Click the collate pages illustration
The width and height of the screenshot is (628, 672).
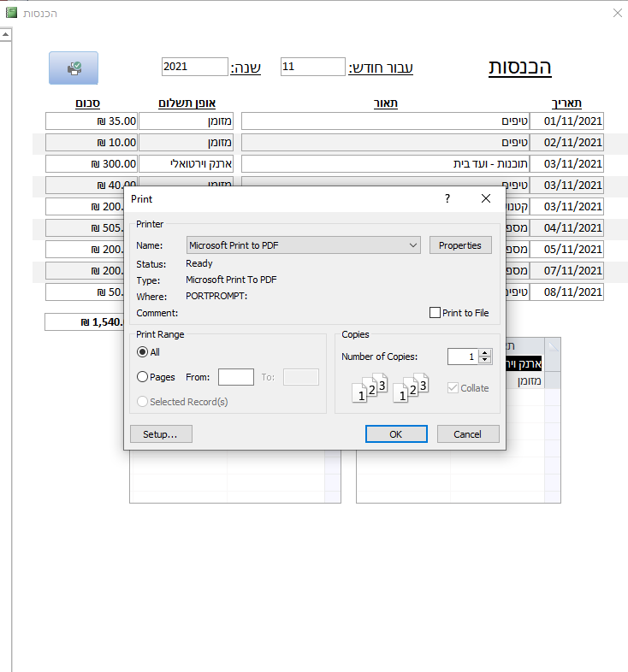[389, 387]
